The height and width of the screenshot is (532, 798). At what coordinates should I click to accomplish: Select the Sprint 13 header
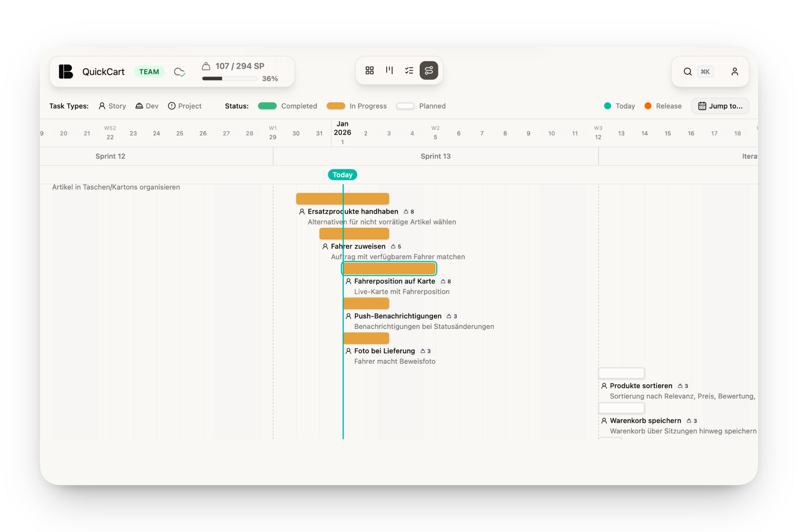click(435, 156)
